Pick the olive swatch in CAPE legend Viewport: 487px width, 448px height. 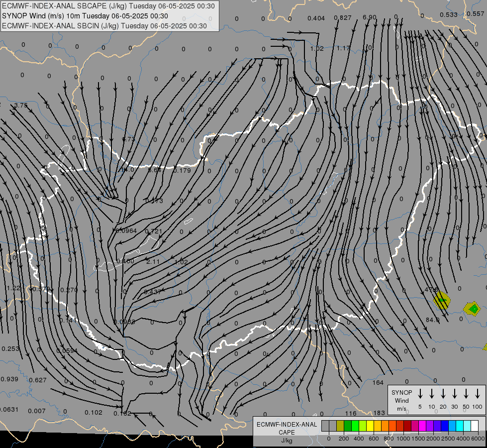click(x=340, y=426)
